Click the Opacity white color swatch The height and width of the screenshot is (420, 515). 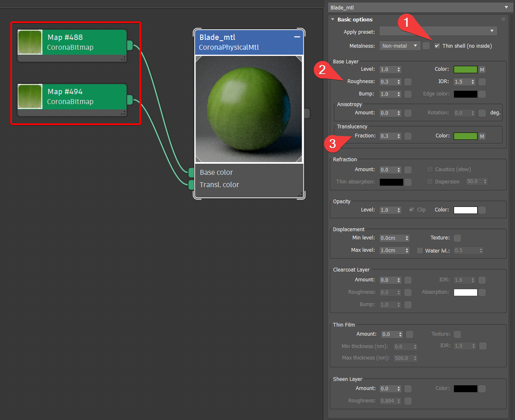click(465, 210)
